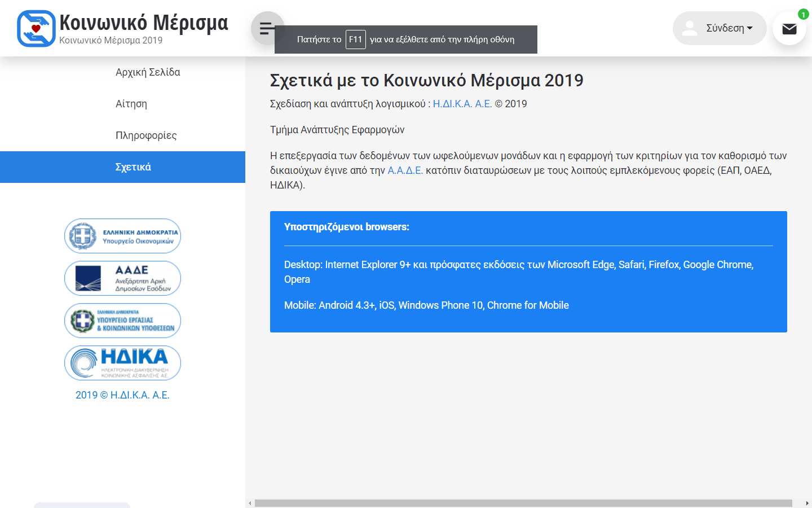Select Πληροφορίες from the sidebar
This screenshot has height=508, width=812.
pos(146,135)
